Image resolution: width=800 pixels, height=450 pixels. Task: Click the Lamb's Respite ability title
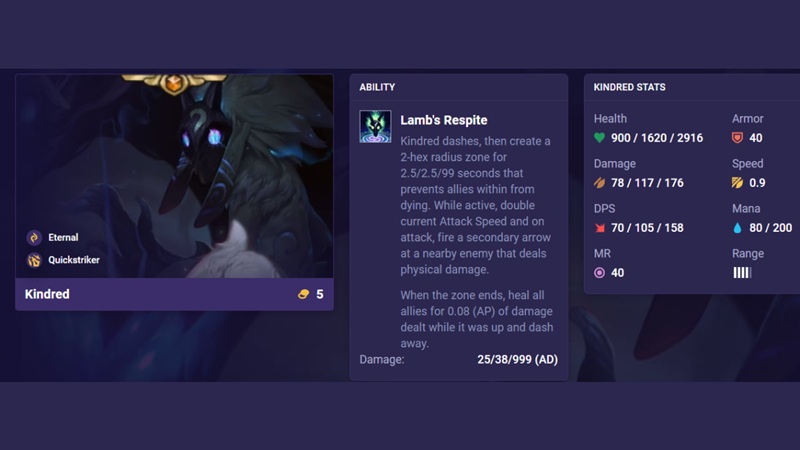(x=444, y=120)
